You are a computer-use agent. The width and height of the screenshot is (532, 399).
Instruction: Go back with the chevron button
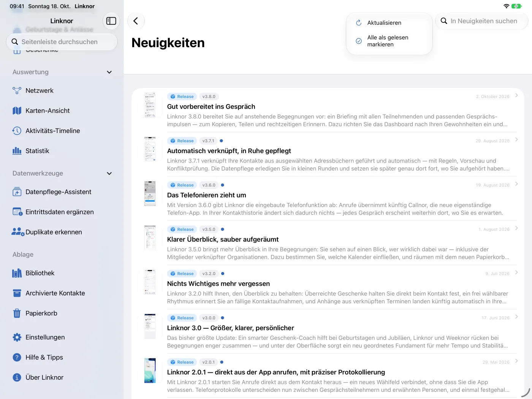[136, 21]
